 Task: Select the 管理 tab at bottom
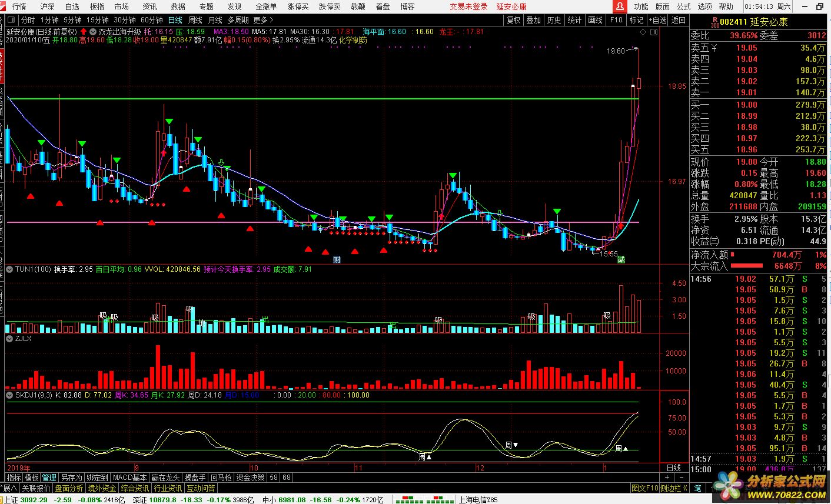[49, 478]
